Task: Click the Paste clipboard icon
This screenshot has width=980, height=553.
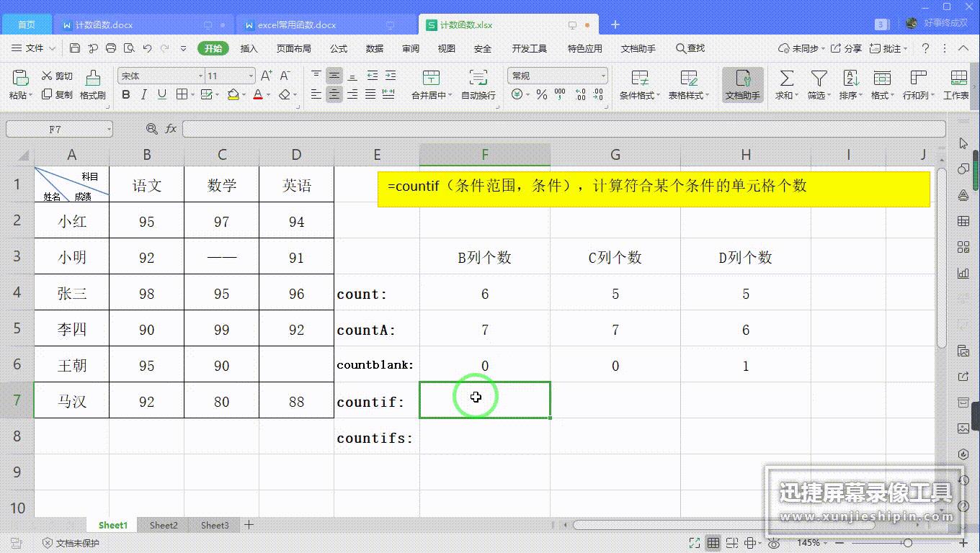Action: tap(20, 77)
